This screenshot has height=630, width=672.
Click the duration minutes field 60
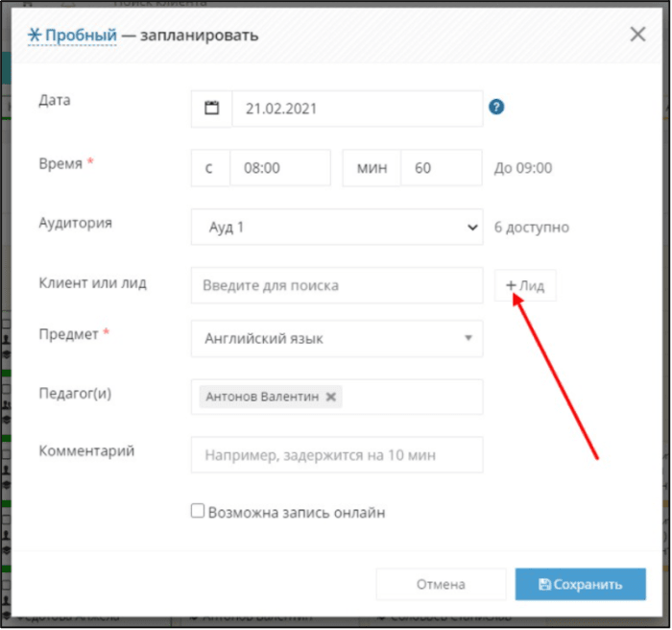tap(441, 168)
